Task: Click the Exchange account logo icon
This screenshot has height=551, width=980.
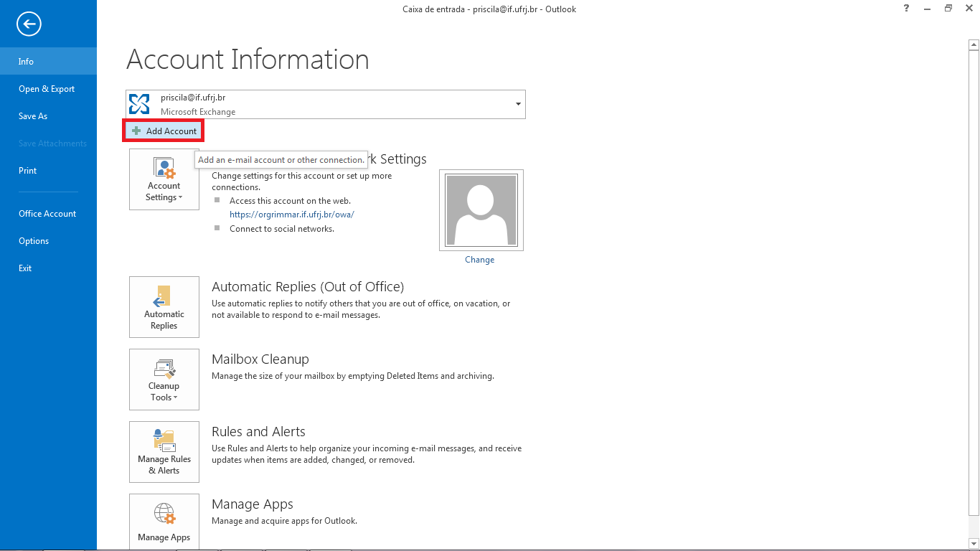Action: coord(139,104)
